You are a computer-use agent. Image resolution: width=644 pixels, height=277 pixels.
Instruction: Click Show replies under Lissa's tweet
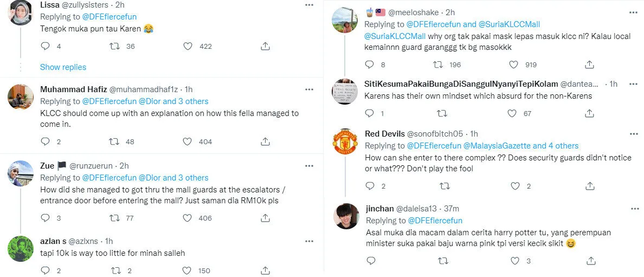click(x=63, y=67)
